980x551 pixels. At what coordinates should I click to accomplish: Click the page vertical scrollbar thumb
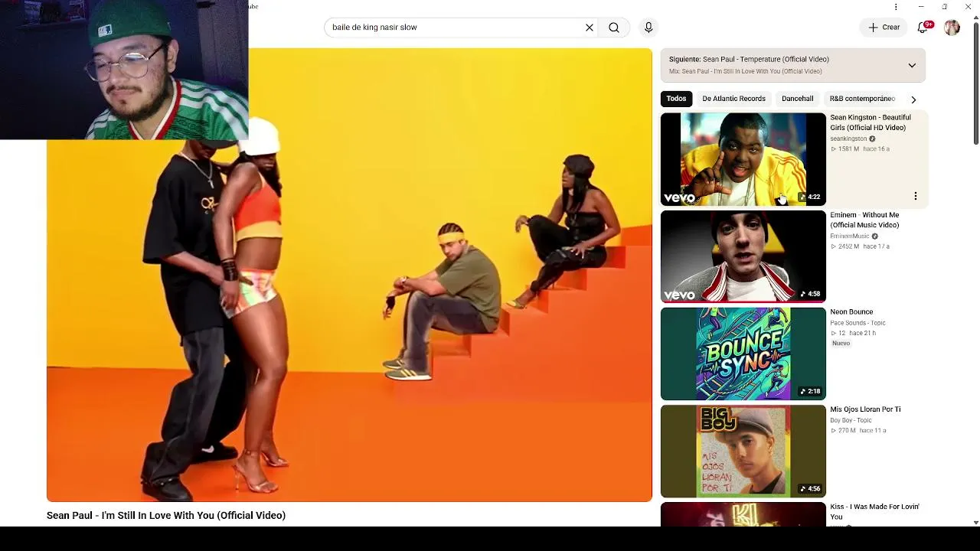(x=975, y=83)
